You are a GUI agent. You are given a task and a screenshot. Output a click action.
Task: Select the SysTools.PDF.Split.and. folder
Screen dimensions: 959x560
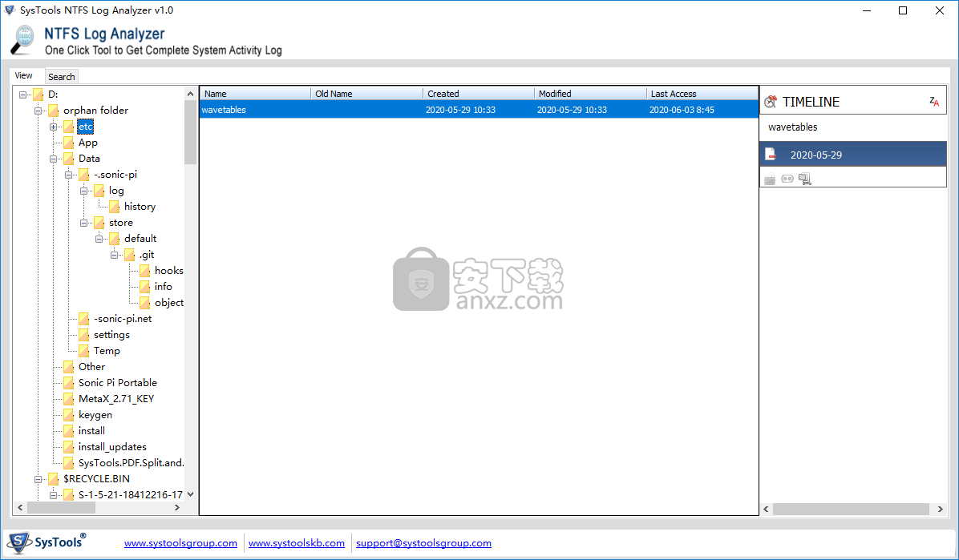click(131, 463)
